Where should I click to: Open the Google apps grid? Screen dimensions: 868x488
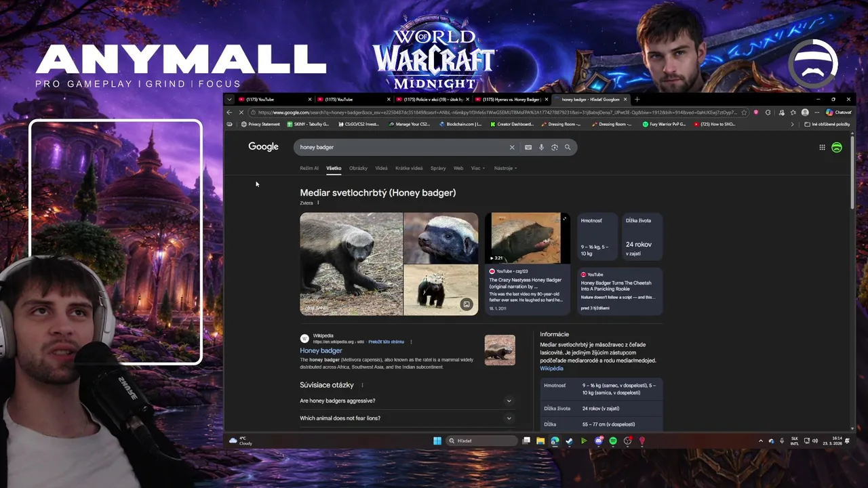point(822,147)
